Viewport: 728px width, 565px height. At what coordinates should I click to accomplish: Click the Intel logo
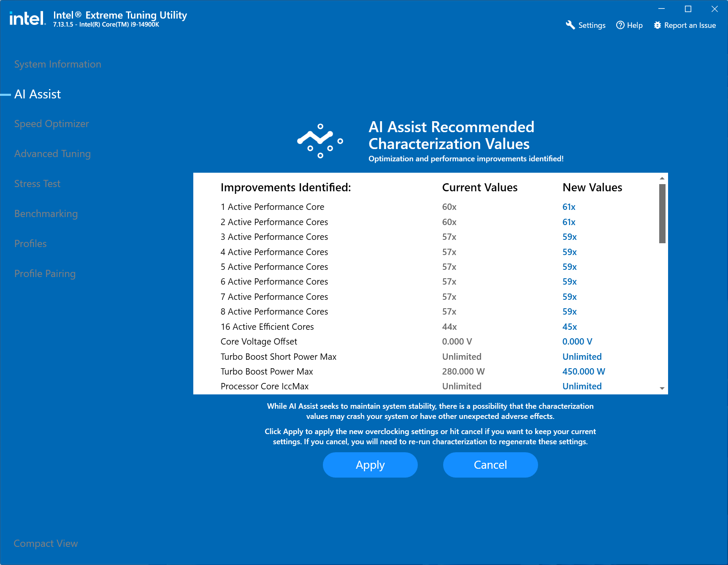[27, 19]
